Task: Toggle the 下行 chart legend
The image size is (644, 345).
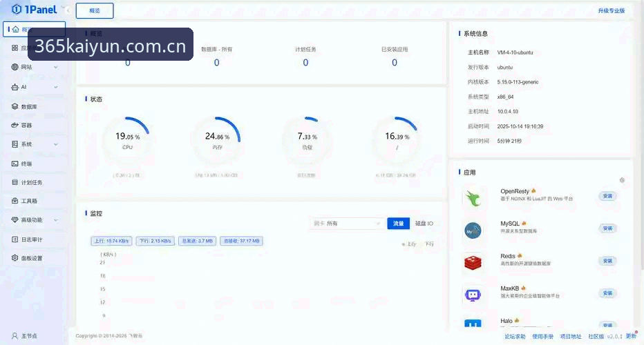Action: (x=429, y=244)
